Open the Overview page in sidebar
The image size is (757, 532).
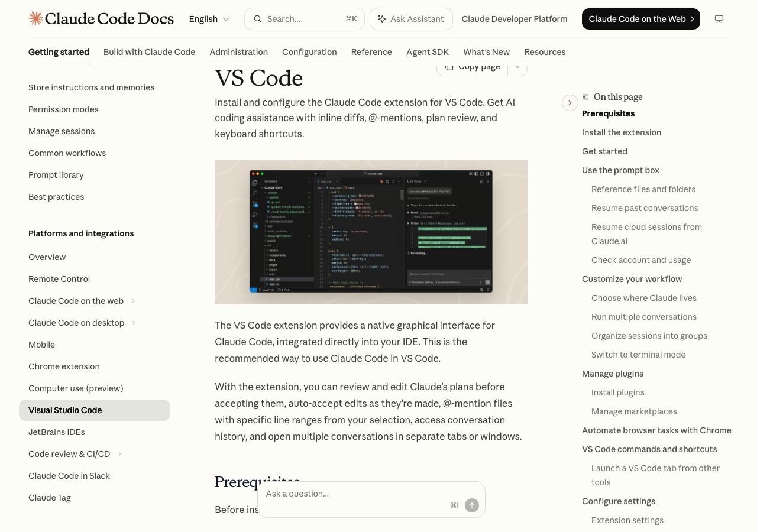pos(47,257)
